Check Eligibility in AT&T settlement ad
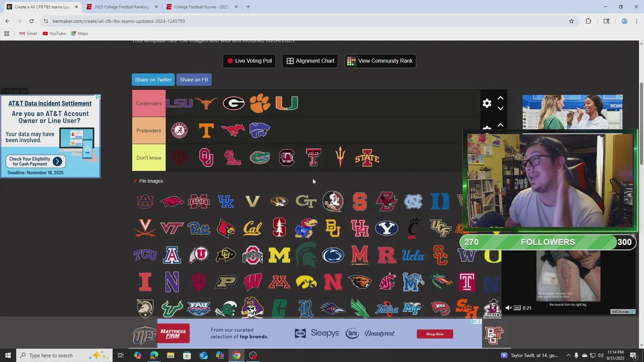This screenshot has height=362, width=644. 35,161
